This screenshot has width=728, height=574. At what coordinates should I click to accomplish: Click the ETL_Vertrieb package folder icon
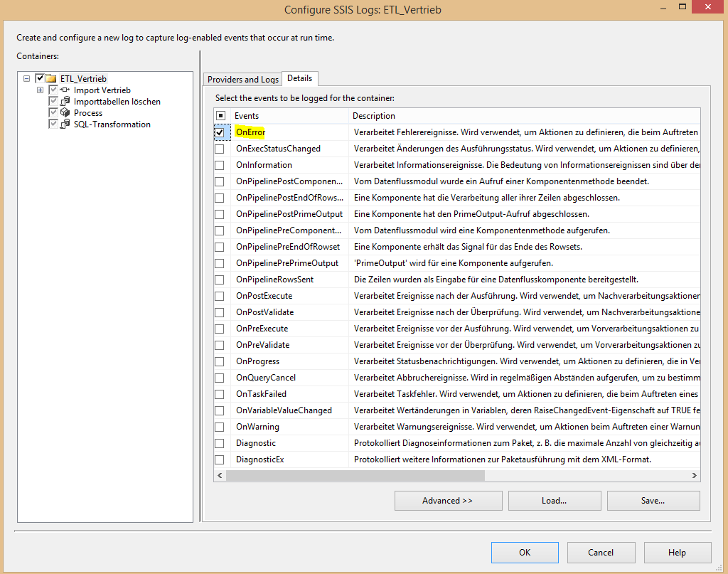click(51, 78)
